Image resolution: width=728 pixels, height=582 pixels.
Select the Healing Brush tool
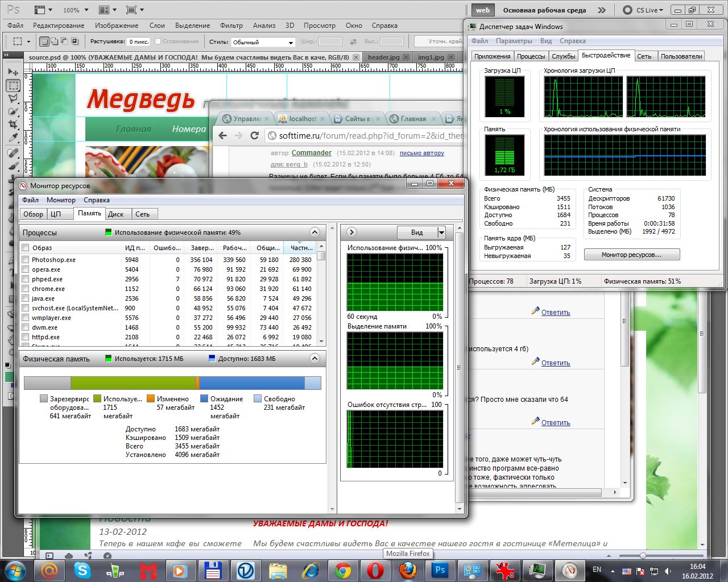click(x=13, y=153)
